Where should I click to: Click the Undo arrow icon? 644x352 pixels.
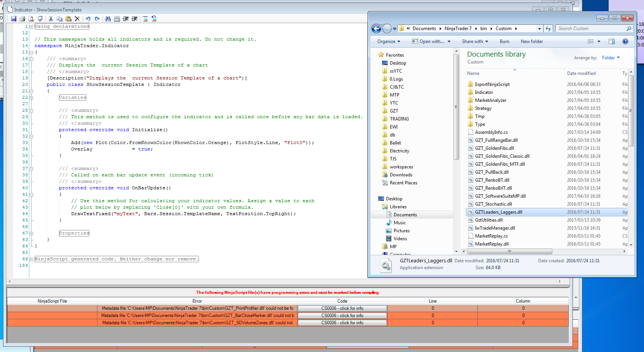coord(88,19)
